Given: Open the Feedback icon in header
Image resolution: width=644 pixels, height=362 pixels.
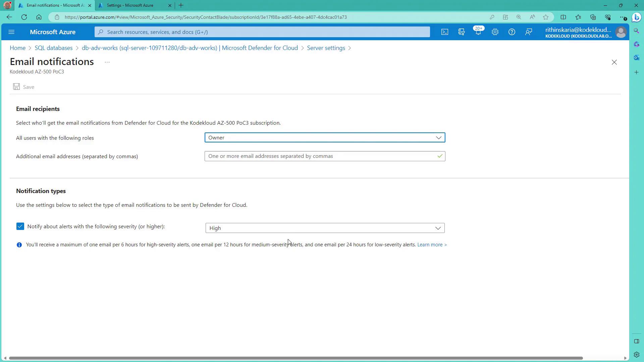Looking at the screenshot, I should 528,32.
